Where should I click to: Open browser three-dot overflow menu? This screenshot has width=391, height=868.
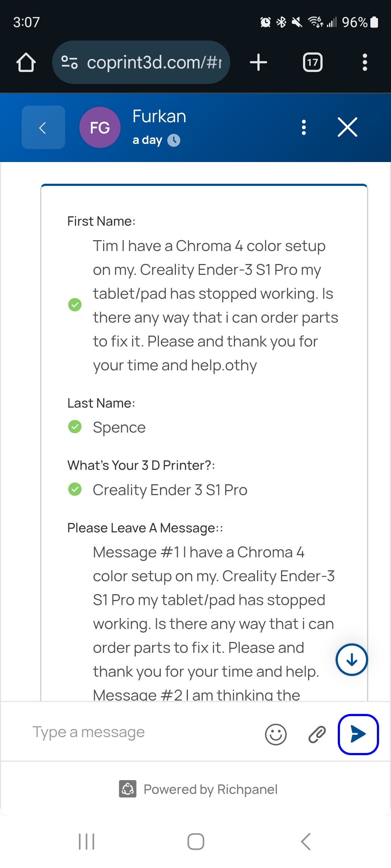point(365,63)
